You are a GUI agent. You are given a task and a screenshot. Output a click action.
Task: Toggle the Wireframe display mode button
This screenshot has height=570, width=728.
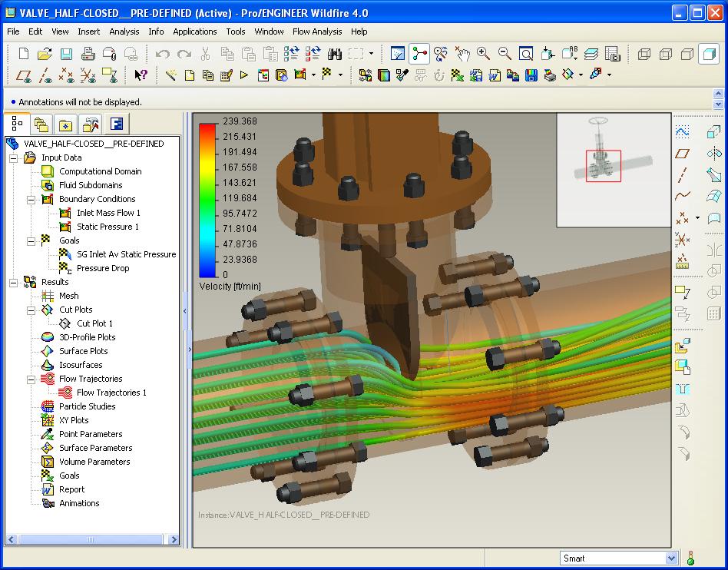[x=645, y=54]
